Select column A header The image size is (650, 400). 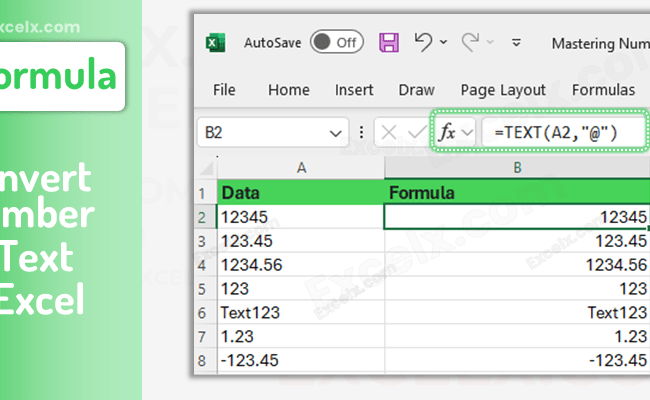coord(301,168)
